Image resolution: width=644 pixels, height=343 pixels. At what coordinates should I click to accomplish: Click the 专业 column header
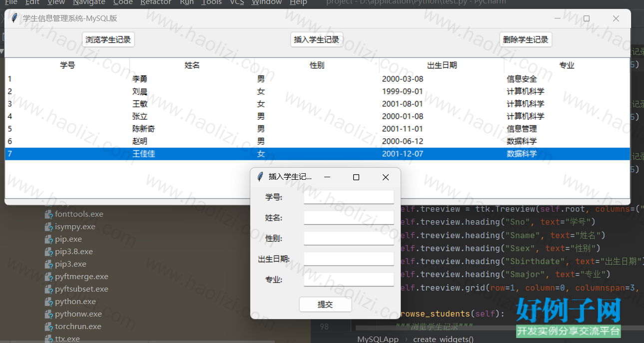click(567, 65)
